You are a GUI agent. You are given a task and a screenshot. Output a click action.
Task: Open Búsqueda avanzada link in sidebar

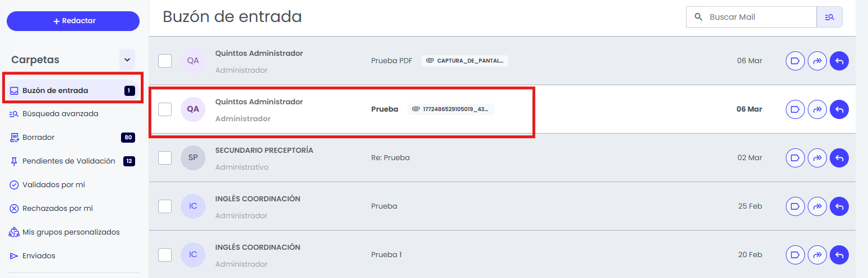coord(60,114)
